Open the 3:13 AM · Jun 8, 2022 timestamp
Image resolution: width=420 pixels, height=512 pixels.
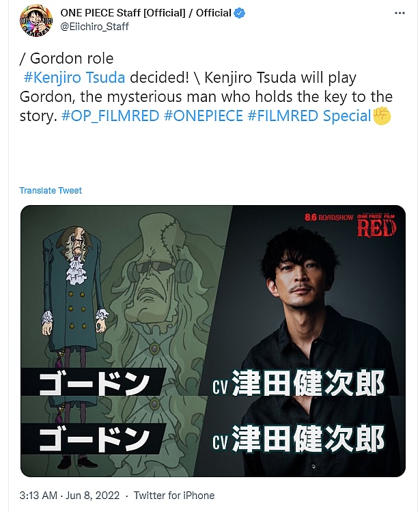point(70,496)
